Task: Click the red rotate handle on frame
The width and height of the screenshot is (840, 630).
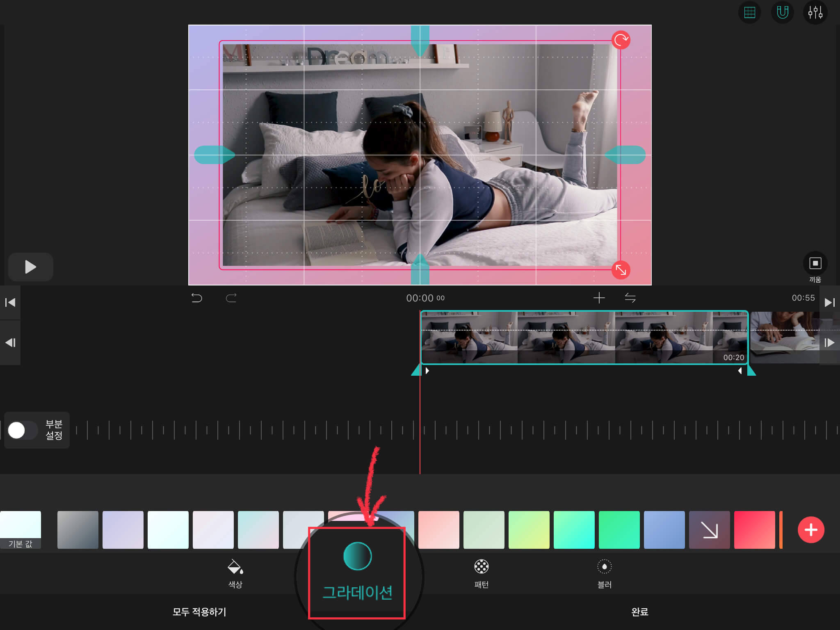Action: 621,40
